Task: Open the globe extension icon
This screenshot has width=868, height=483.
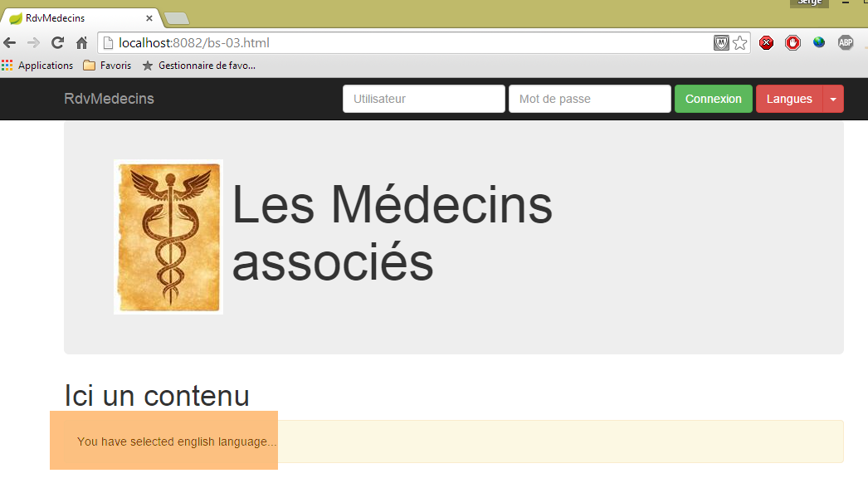Action: (x=819, y=42)
